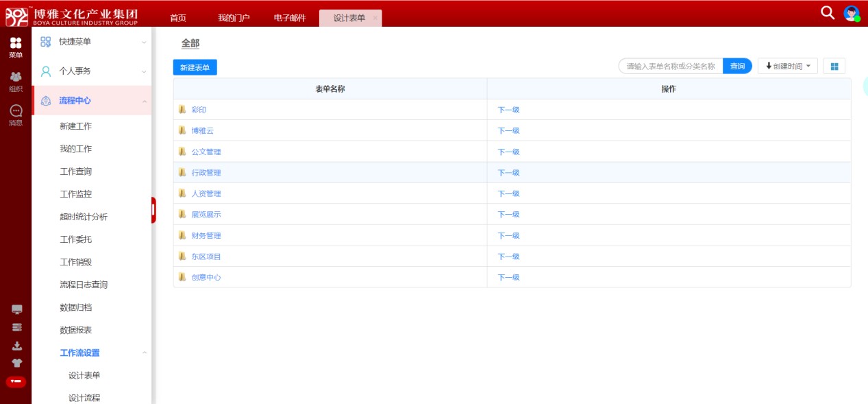Open the 组织 organization icon
The image size is (868, 404).
(x=15, y=81)
